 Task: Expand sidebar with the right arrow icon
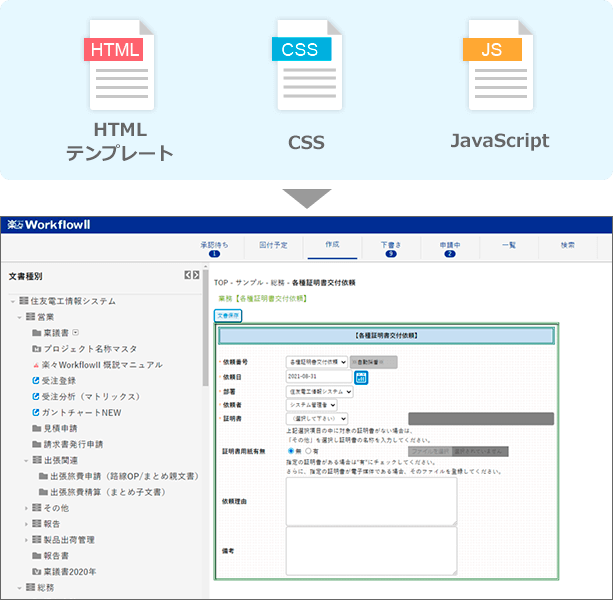pos(196,275)
